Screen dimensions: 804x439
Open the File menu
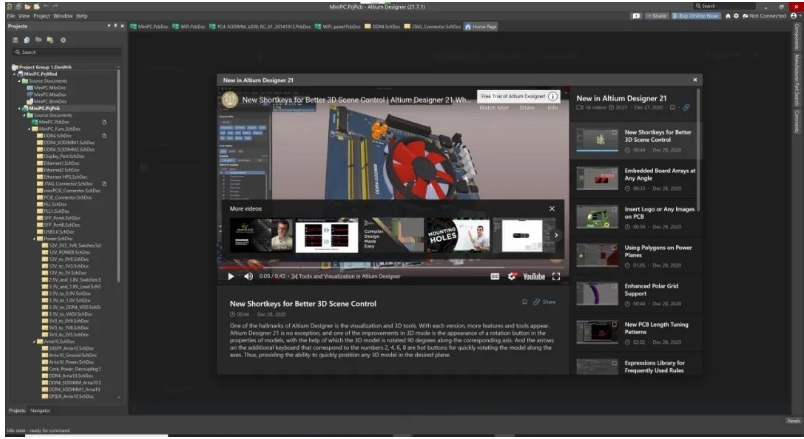pos(11,16)
